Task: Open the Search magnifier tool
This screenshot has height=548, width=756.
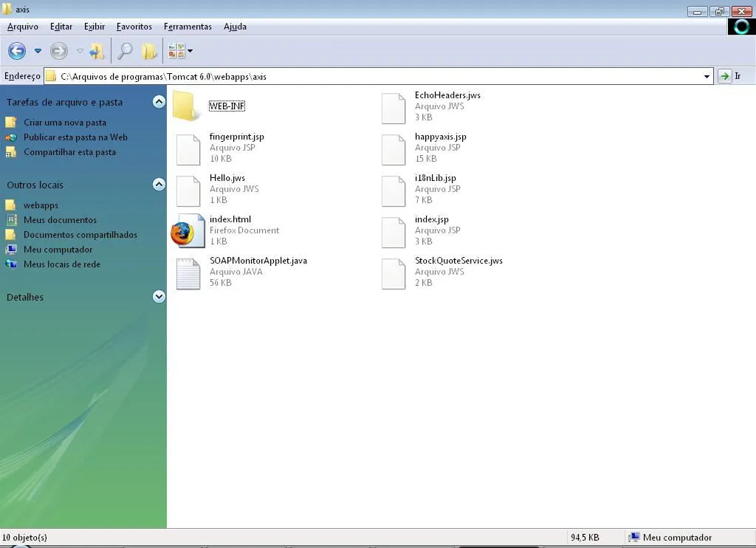Action: coord(125,51)
